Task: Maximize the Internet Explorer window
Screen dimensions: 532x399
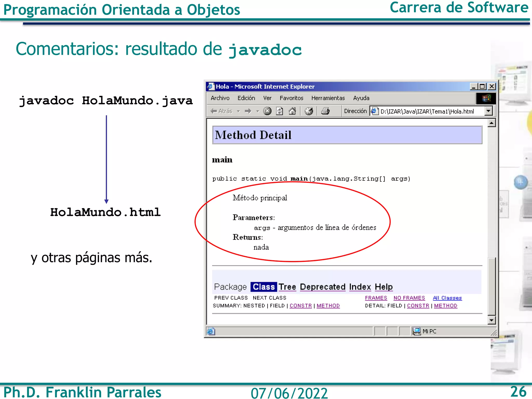Action: click(x=482, y=87)
